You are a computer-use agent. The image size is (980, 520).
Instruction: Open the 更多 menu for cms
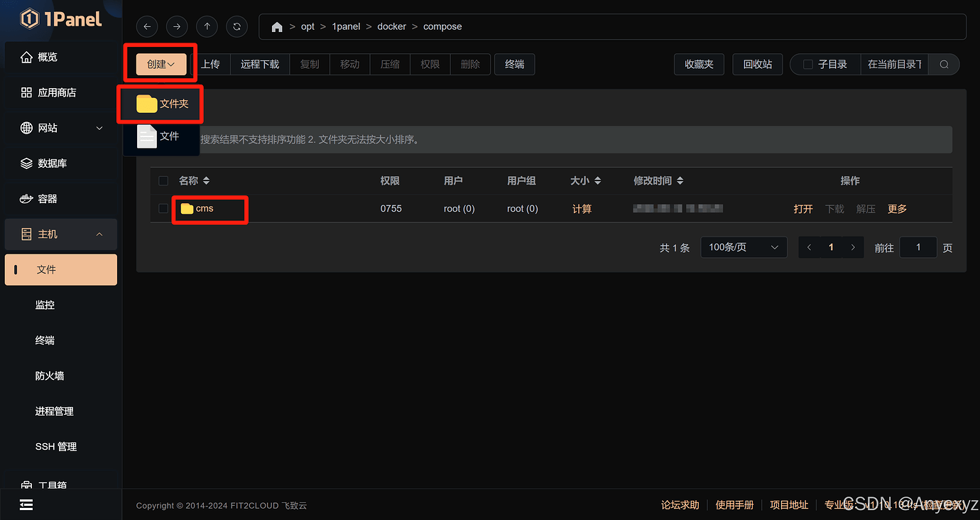(x=897, y=209)
